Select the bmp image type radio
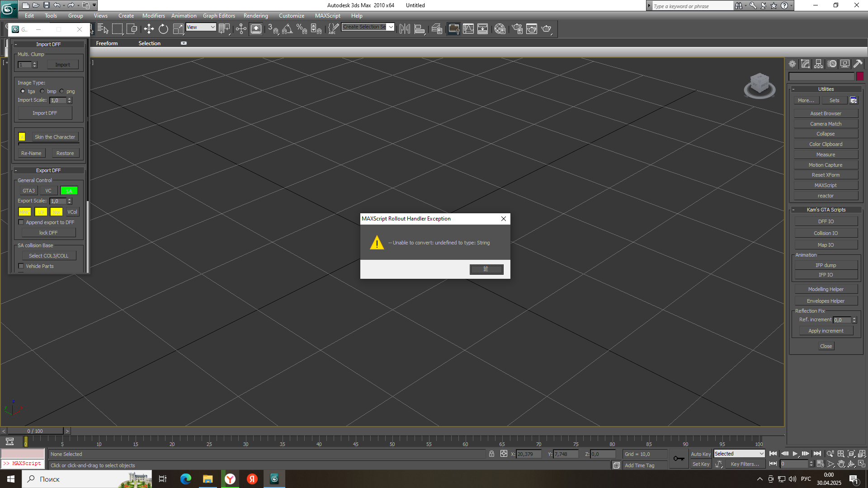Viewport: 868px width, 488px height. [x=42, y=91]
